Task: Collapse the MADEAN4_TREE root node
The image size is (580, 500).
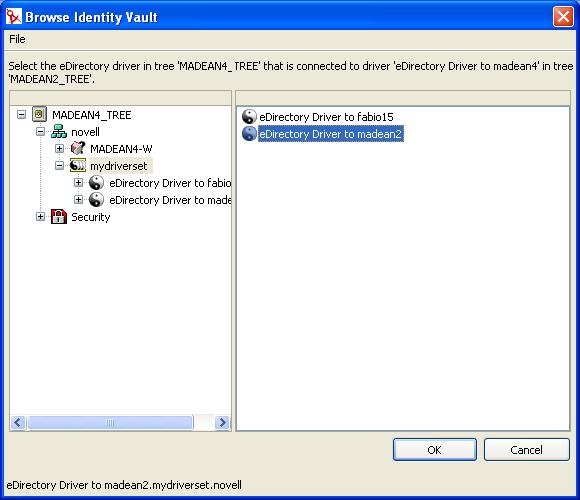Action: click(21, 115)
